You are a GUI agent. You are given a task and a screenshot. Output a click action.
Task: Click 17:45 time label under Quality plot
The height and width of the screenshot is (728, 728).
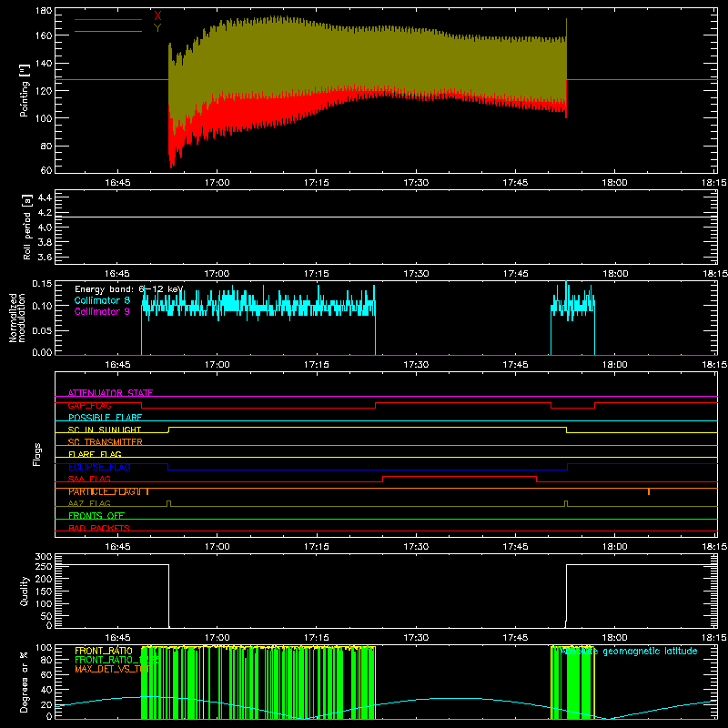[515, 638]
